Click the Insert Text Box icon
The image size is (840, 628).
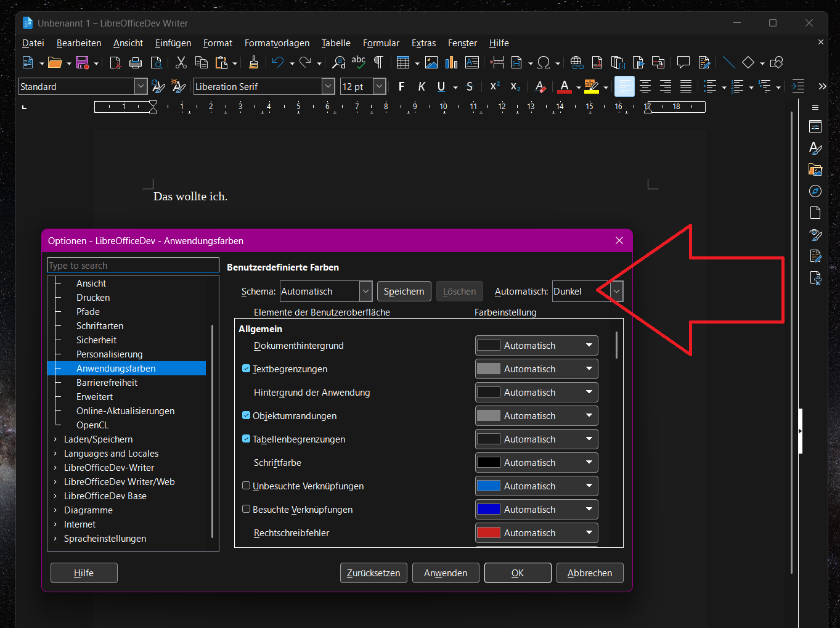pyautogui.click(x=472, y=62)
